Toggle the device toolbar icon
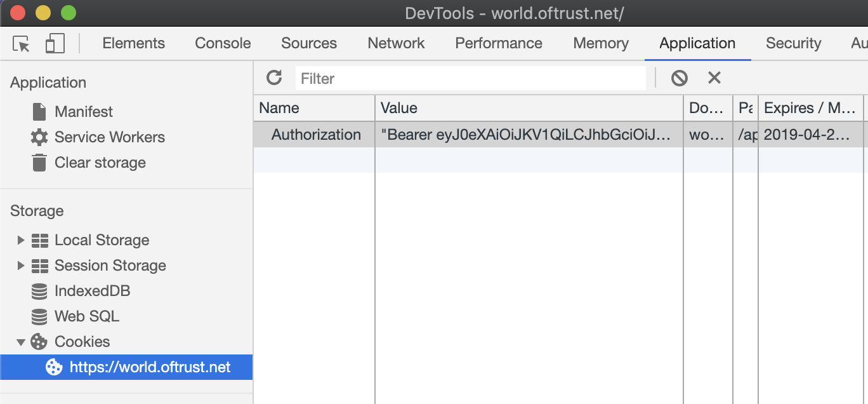 point(55,44)
